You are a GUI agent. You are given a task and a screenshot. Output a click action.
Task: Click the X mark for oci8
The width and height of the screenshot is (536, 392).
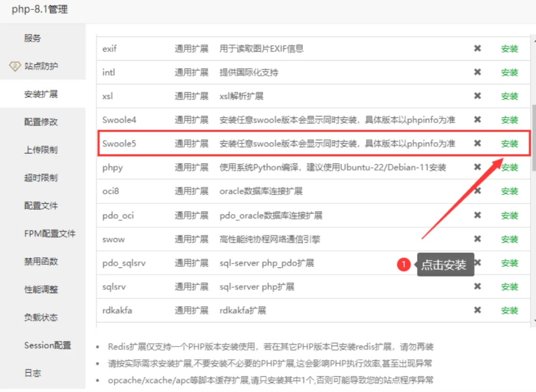click(477, 191)
